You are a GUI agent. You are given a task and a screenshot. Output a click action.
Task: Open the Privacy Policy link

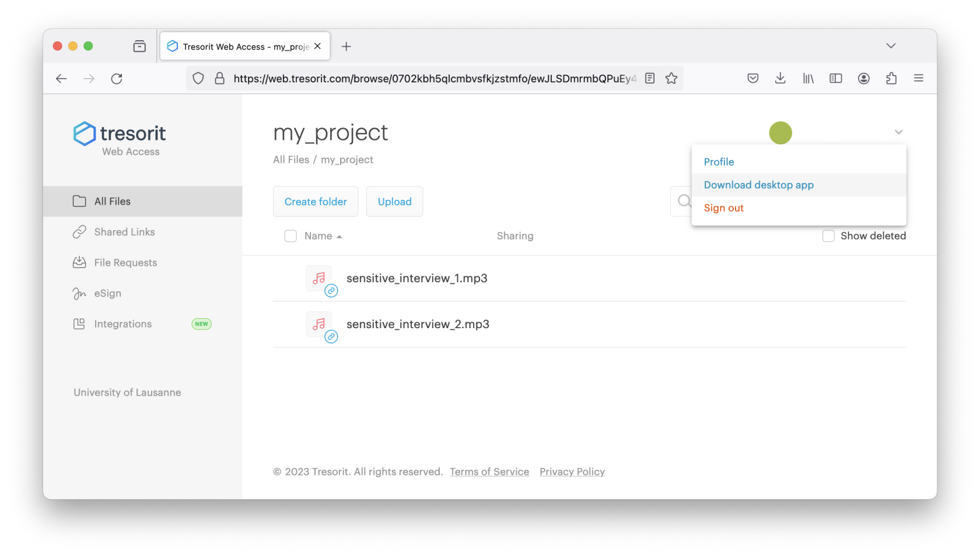[x=572, y=472]
